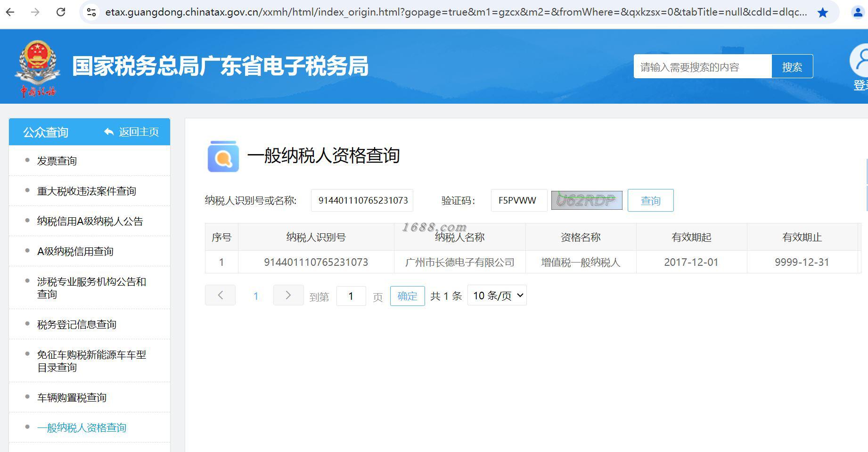Open the browser profile icon
This screenshot has width=868, height=452.
[858, 12]
